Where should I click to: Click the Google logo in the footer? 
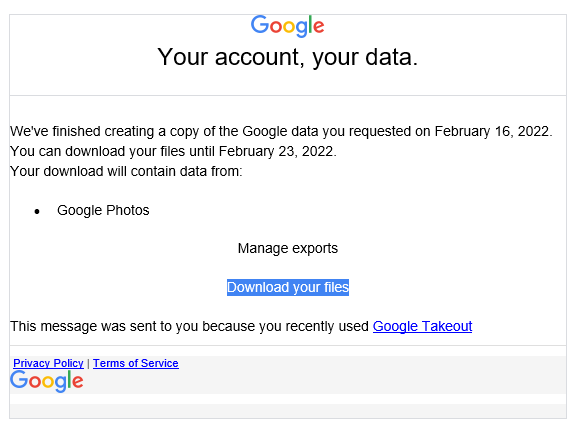pyautogui.click(x=47, y=381)
